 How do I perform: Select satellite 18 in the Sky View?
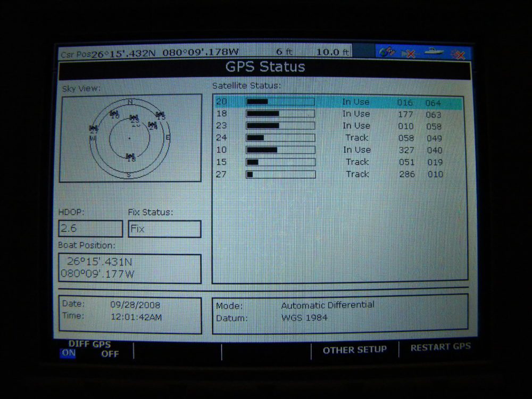click(131, 157)
